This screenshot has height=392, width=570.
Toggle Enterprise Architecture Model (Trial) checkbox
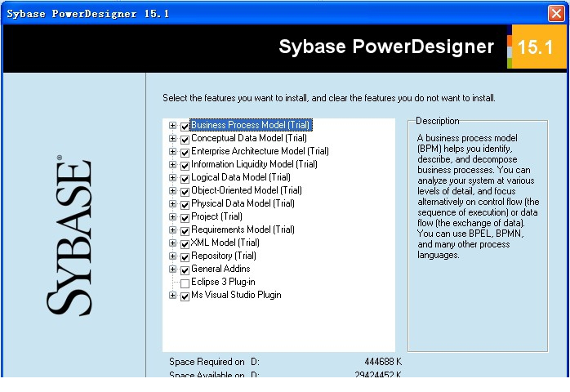[x=185, y=153]
